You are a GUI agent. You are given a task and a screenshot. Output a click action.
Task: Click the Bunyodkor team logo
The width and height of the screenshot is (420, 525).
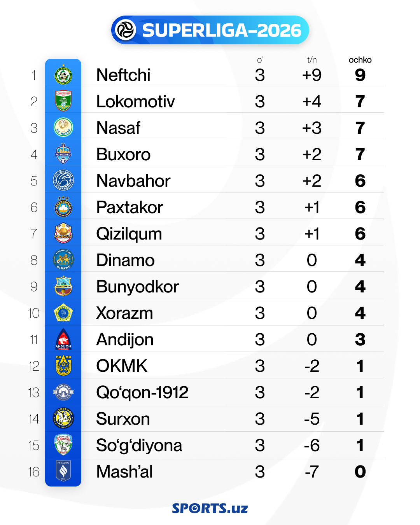pos(63,286)
